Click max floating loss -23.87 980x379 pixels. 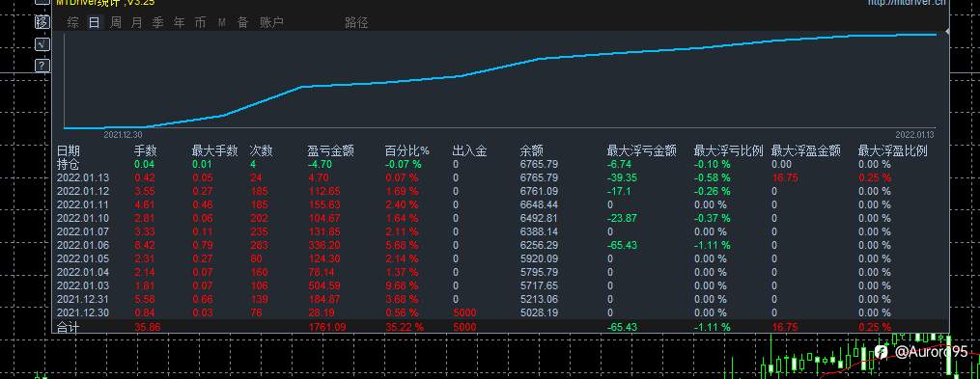pyautogui.click(x=622, y=219)
